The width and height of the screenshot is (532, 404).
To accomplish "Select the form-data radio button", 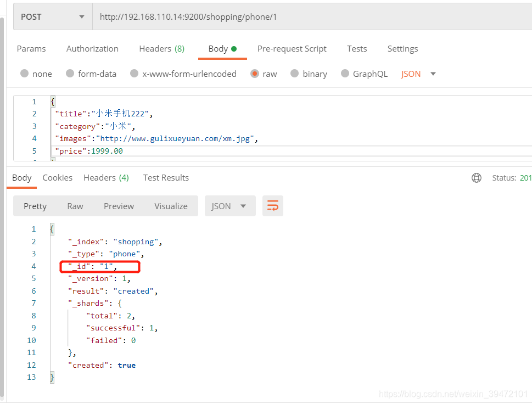I will [70, 74].
